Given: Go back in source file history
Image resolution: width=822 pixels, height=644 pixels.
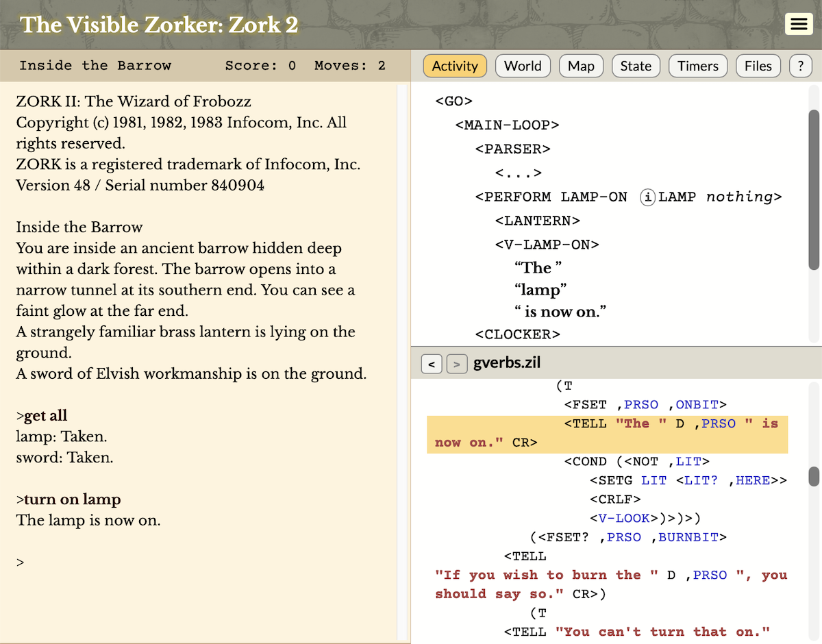Looking at the screenshot, I should (432, 364).
